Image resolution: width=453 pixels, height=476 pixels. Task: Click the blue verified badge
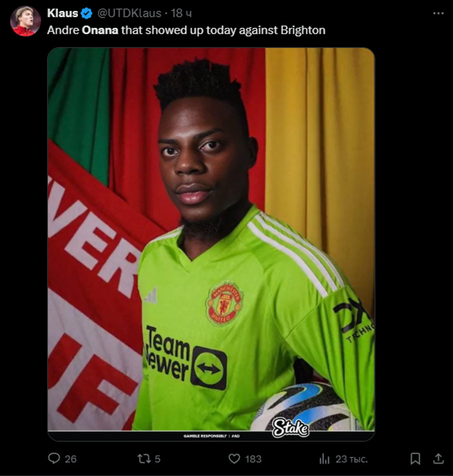(x=87, y=13)
